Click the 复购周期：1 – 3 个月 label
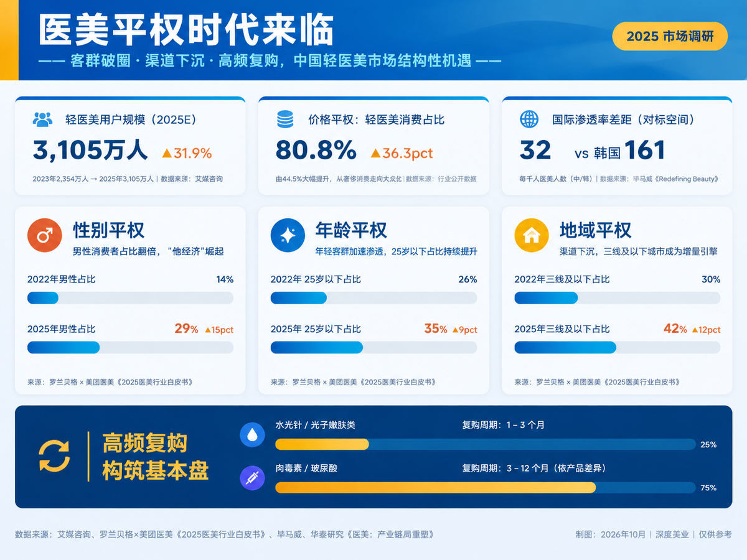747x560 pixels. [x=503, y=425]
